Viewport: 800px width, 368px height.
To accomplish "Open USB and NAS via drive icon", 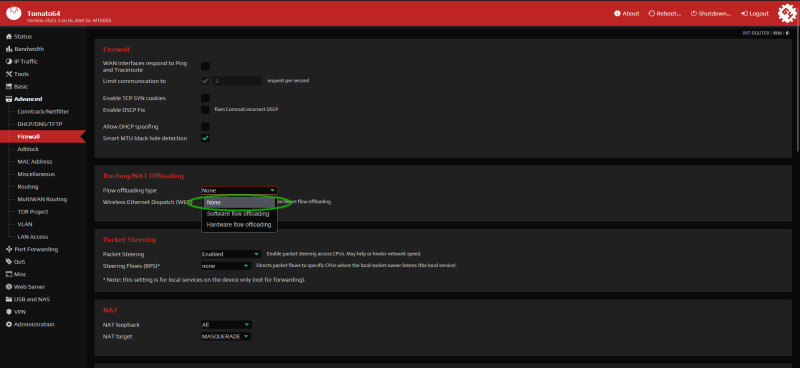I will tap(9, 300).
